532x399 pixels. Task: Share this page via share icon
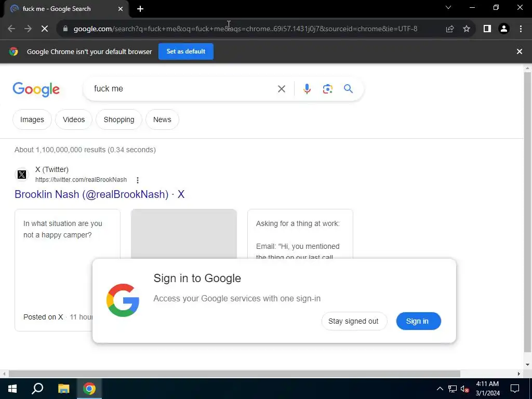click(450, 29)
